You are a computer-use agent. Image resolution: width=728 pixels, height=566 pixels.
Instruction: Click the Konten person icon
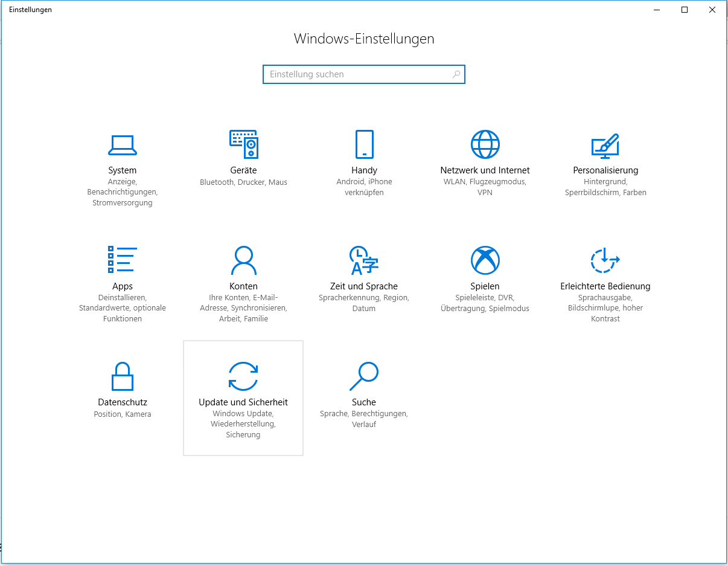(x=243, y=260)
